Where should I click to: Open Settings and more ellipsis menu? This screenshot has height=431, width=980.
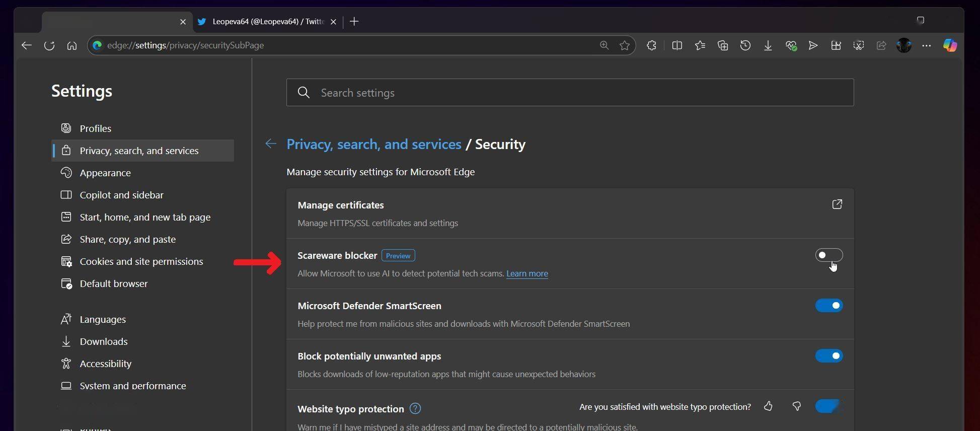(927, 45)
